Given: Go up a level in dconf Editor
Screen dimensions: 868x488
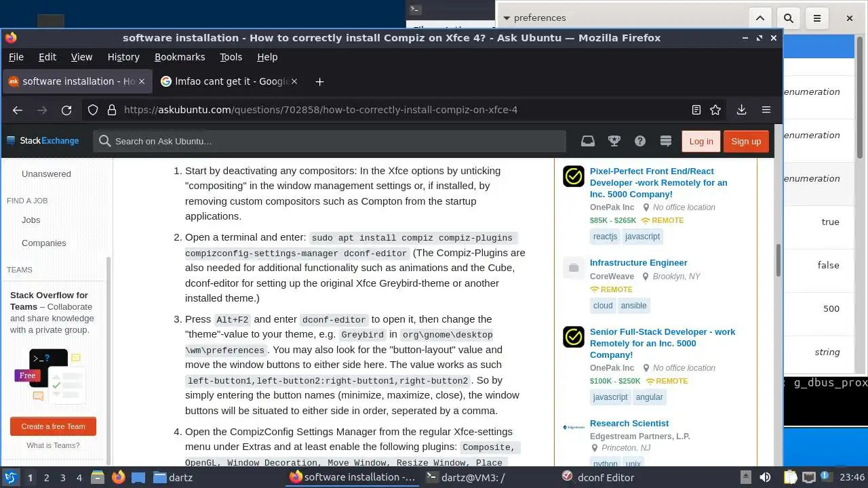Looking at the screenshot, I should pyautogui.click(x=760, y=18).
